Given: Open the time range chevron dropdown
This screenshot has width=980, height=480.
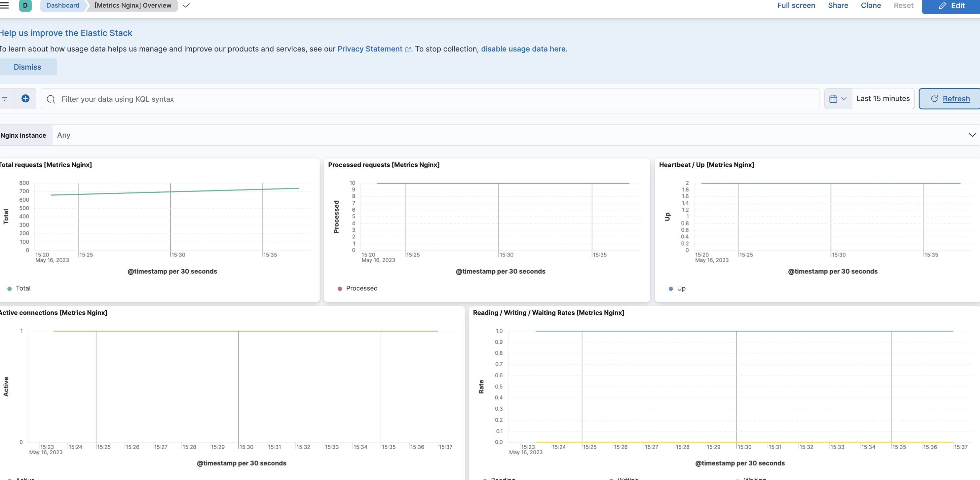Looking at the screenshot, I should tap(844, 98).
